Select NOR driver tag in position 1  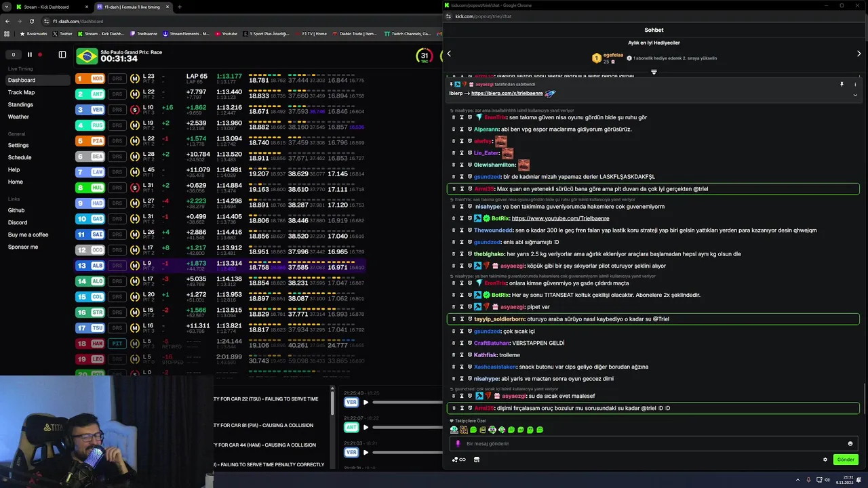(x=90, y=79)
